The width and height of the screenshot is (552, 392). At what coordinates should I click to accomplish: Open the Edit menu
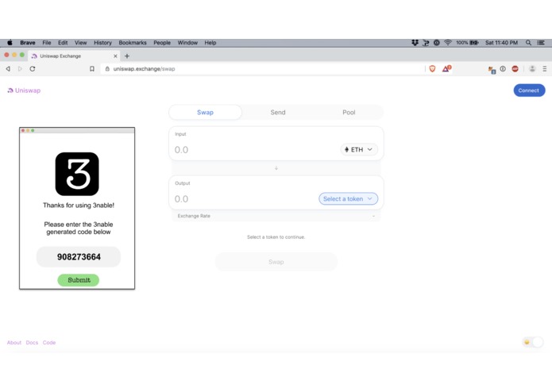click(x=63, y=43)
